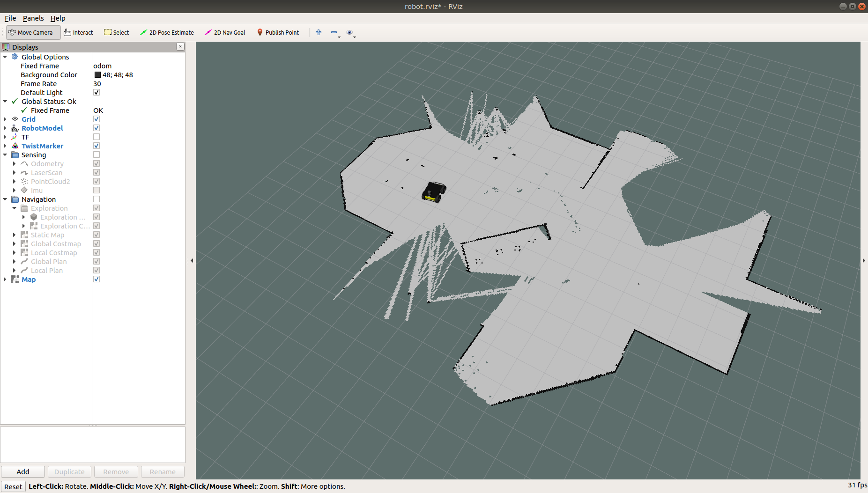Expand the Grid display item
868x493 pixels.
[x=5, y=119]
